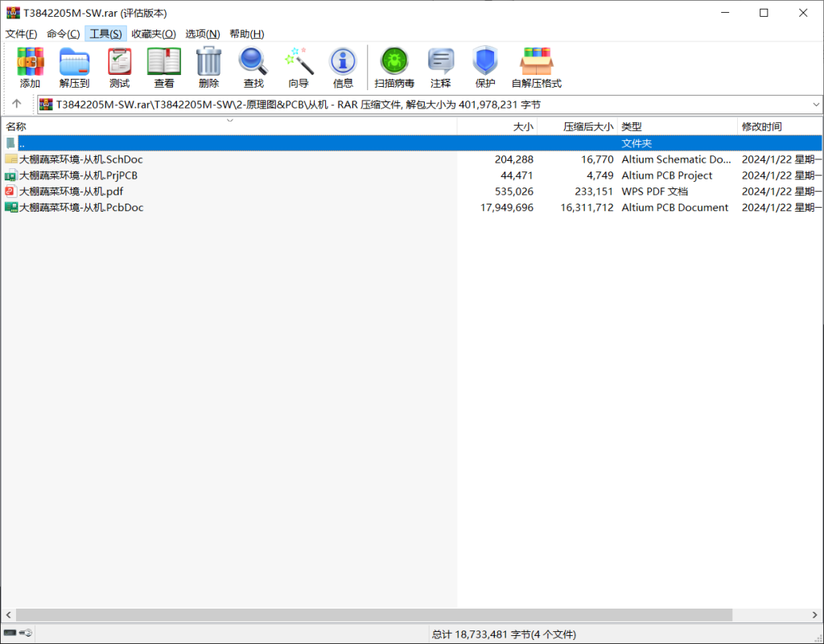Viewport: 824px width, 644px height.
Task: Open the 查找 (Find) magnifier tool
Action: pos(253,67)
